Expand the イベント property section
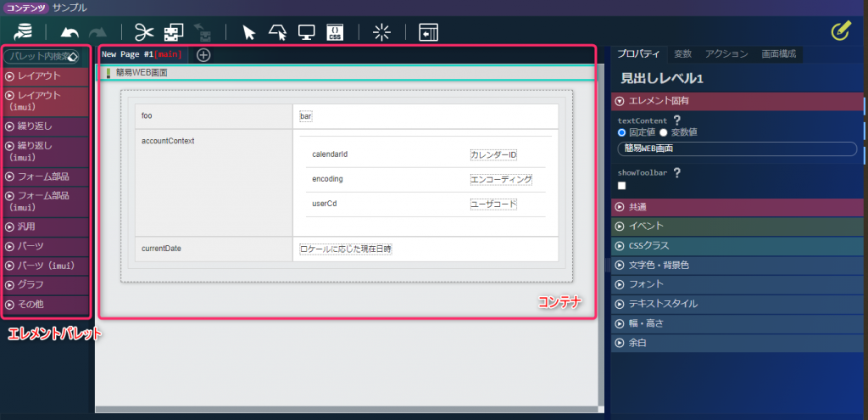This screenshot has width=868, height=420. click(x=737, y=226)
